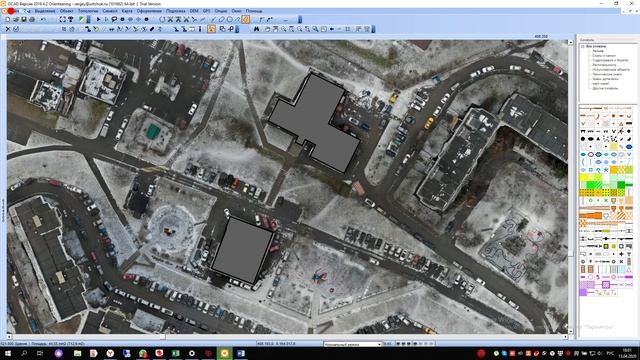Viewport: 640px width, 360px height.
Task: Click the binoculars Find icon
Action: coord(256,29)
